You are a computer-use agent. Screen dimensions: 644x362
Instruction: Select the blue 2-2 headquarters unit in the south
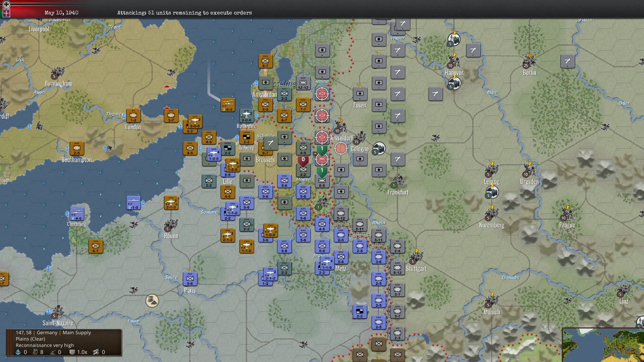[x=360, y=312]
